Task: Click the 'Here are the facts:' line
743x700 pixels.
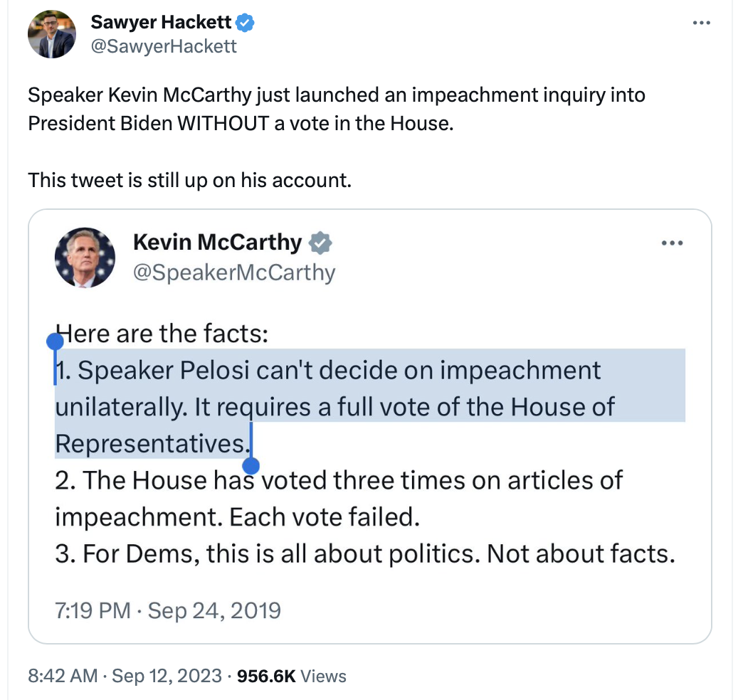Action: (x=162, y=333)
